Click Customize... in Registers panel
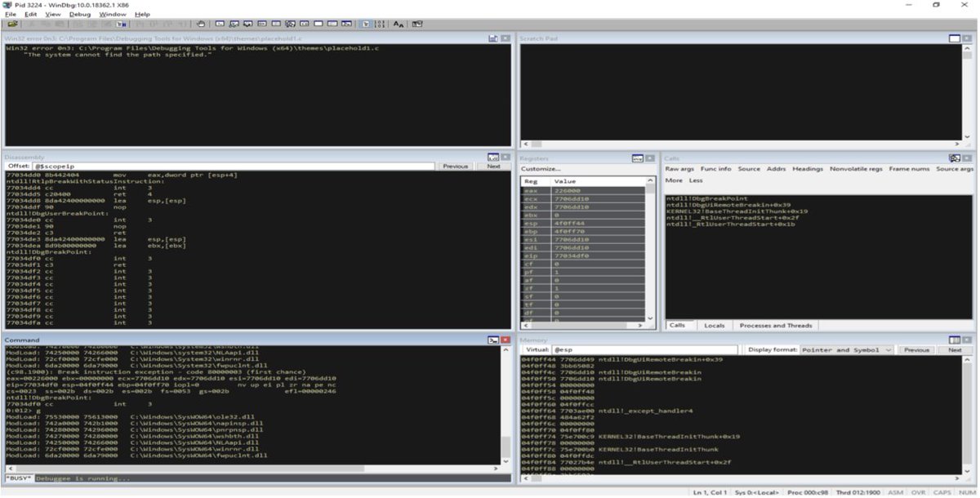The height and width of the screenshot is (498, 980). pyautogui.click(x=541, y=169)
